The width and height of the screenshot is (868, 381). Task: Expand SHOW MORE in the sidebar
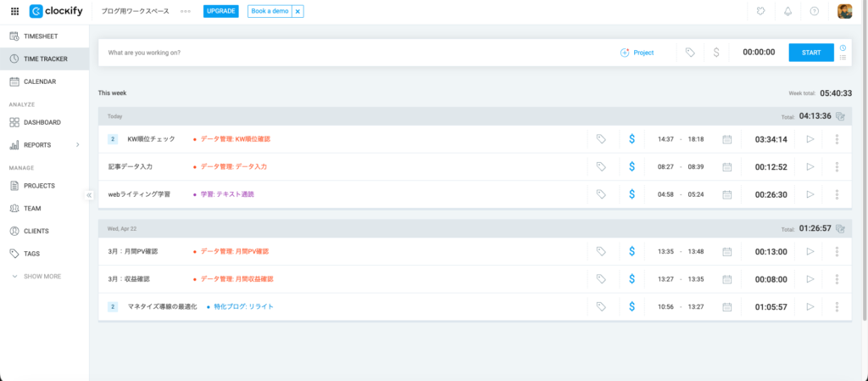pyautogui.click(x=36, y=277)
